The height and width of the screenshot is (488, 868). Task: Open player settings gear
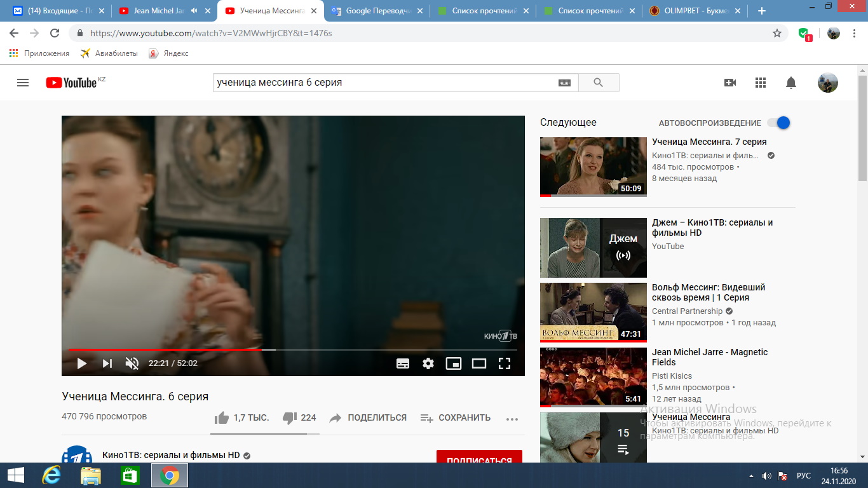[428, 363]
